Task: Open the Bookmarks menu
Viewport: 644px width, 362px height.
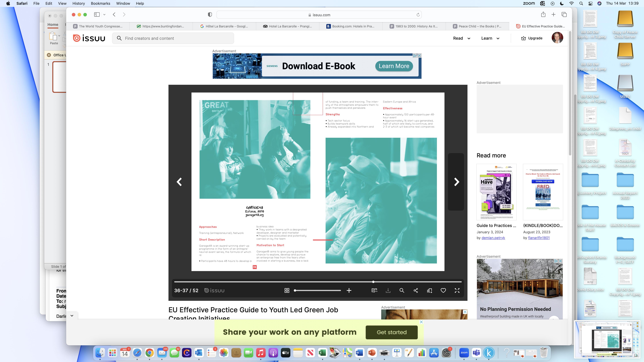Action: tap(100, 3)
